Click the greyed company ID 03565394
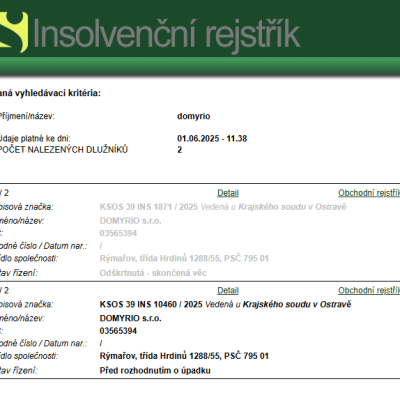 click(x=118, y=233)
